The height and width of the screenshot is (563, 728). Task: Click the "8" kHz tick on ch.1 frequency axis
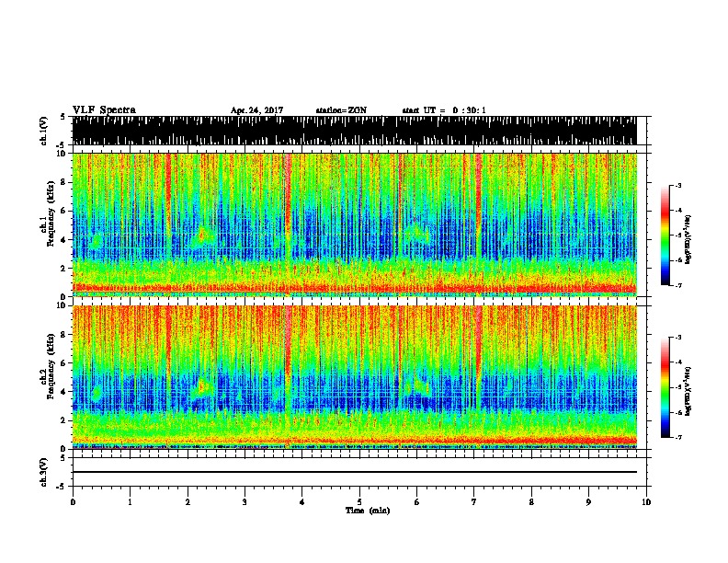pos(64,182)
